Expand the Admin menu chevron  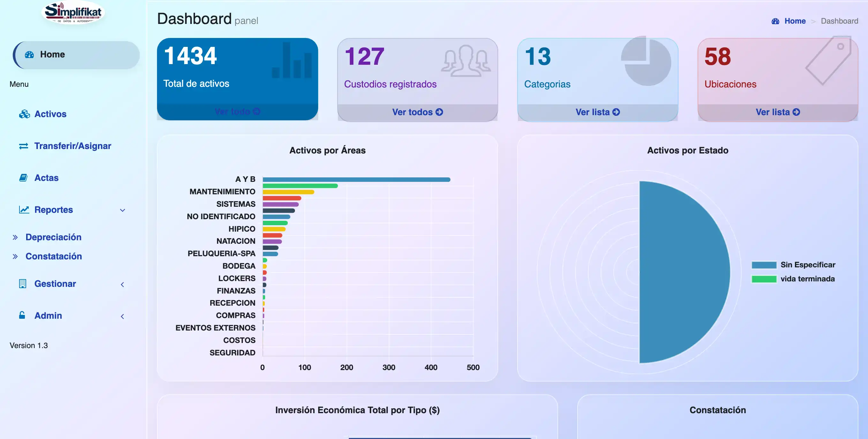[122, 316]
